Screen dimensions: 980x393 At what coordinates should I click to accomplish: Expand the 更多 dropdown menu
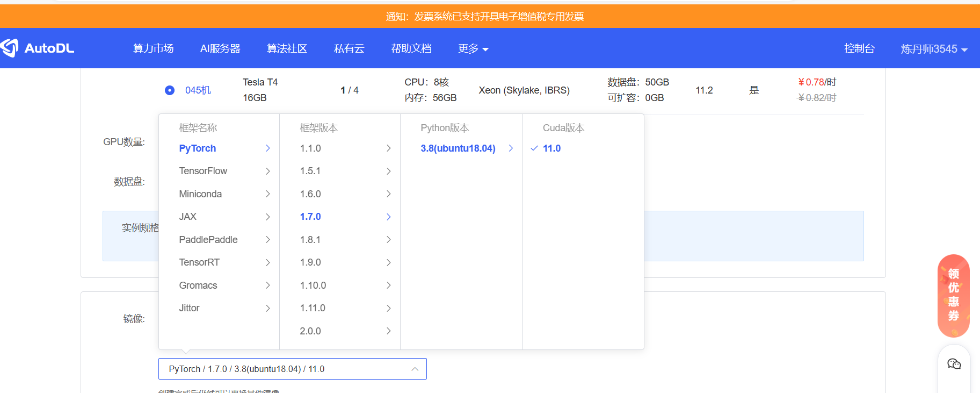click(473, 48)
